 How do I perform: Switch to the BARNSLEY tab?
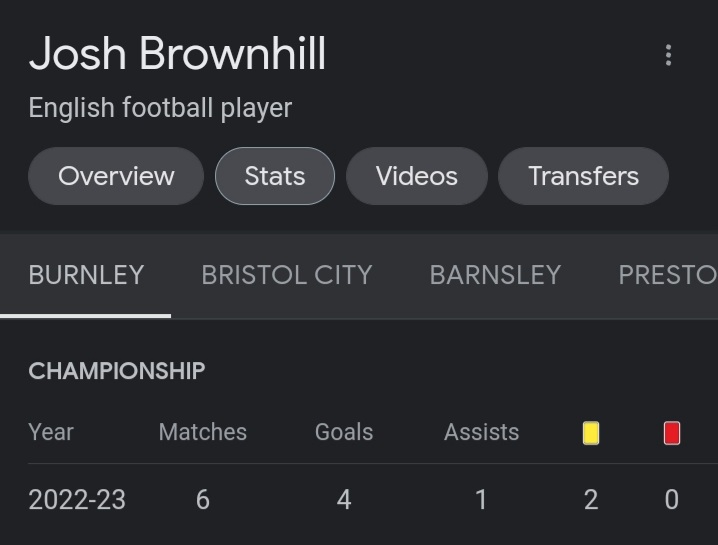(495, 275)
